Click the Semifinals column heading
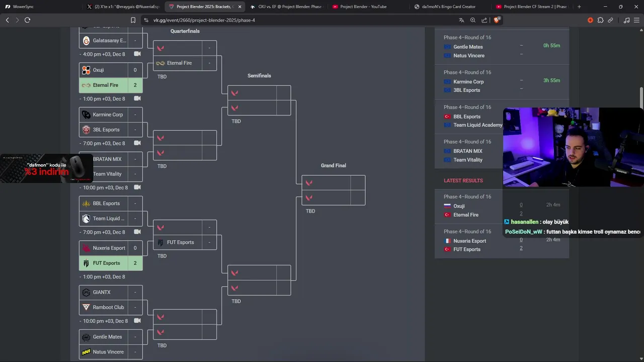 coord(259,76)
